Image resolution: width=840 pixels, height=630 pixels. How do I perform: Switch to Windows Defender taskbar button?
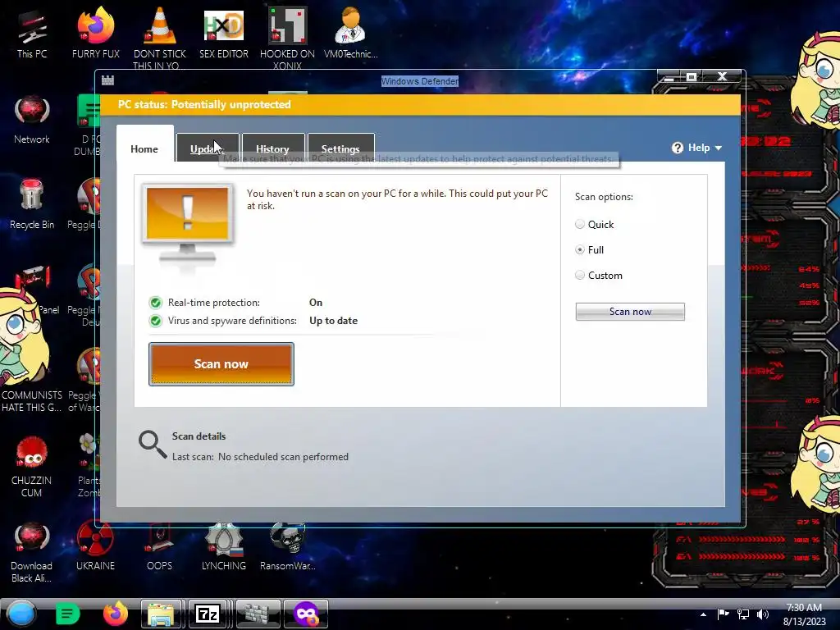(x=258, y=614)
